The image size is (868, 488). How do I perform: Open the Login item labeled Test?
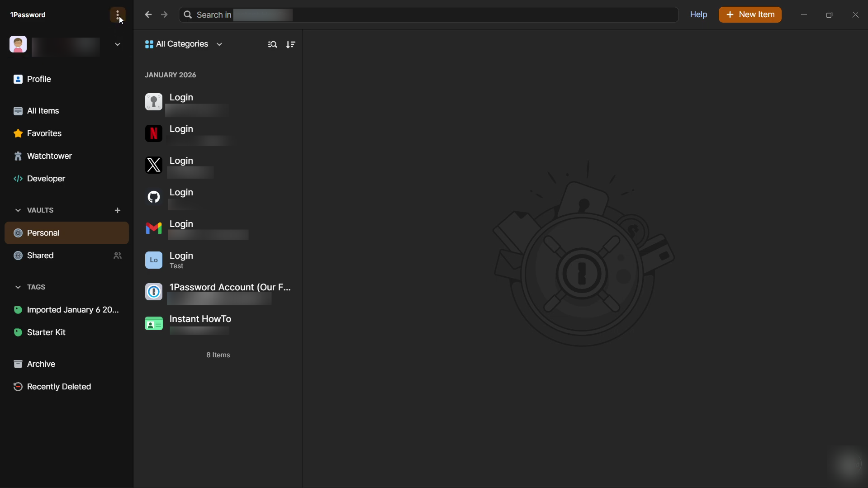click(218, 260)
